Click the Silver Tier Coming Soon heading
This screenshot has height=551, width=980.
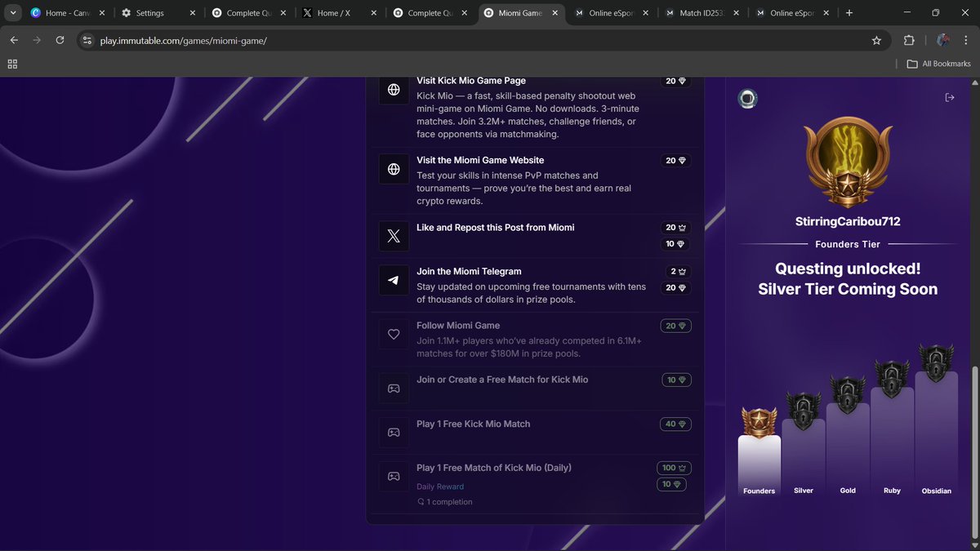point(848,289)
